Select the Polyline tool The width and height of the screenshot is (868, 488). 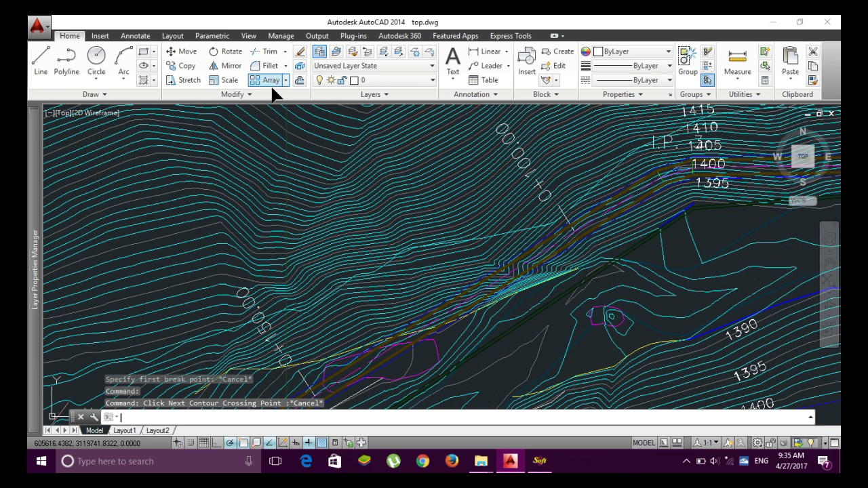click(x=66, y=61)
